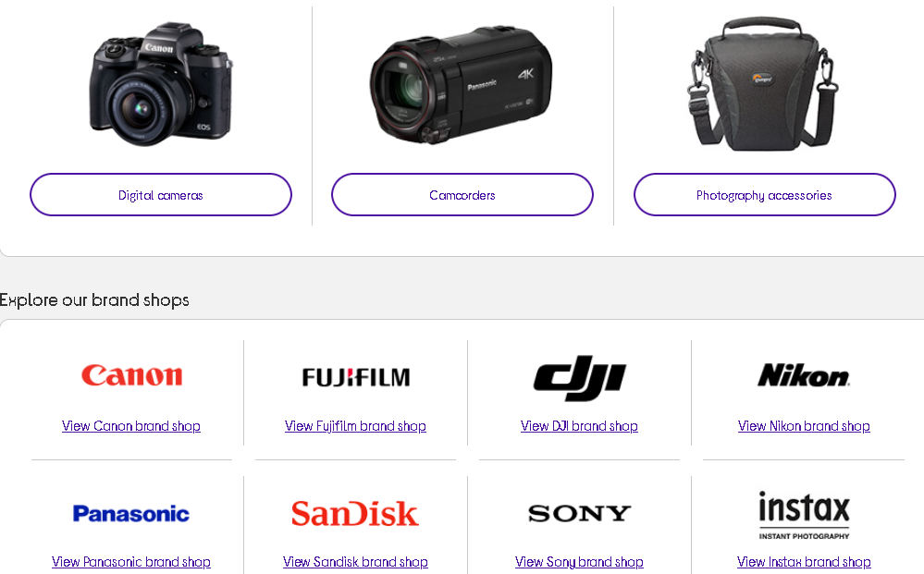Click the Nikon brand logo
Screen dimensions: 924x574
[x=804, y=375]
